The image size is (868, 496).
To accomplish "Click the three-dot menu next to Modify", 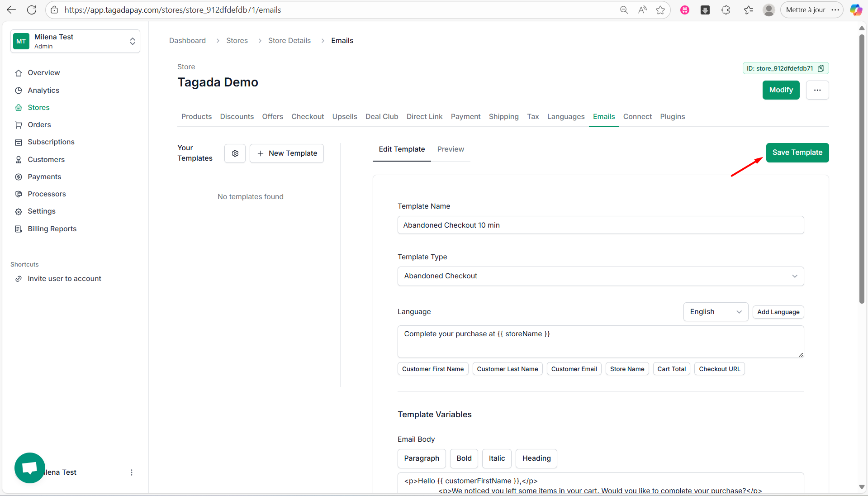I will pyautogui.click(x=817, y=90).
